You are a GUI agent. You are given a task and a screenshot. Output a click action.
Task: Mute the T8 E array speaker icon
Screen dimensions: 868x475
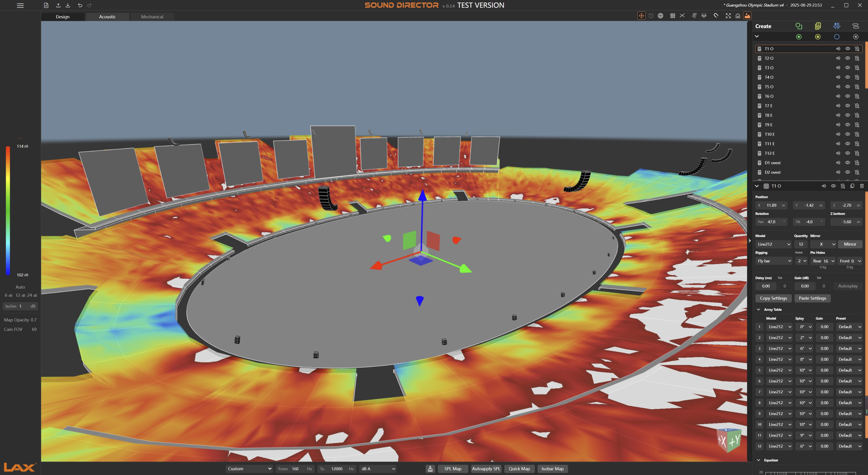(x=838, y=115)
